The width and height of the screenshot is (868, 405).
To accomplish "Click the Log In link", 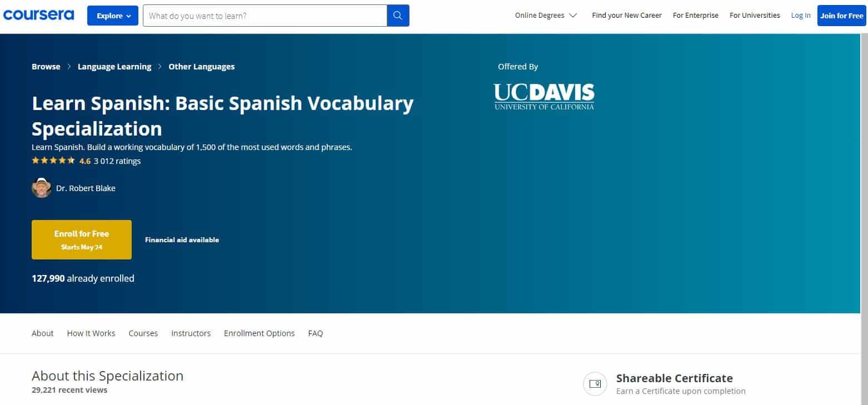I will (800, 16).
